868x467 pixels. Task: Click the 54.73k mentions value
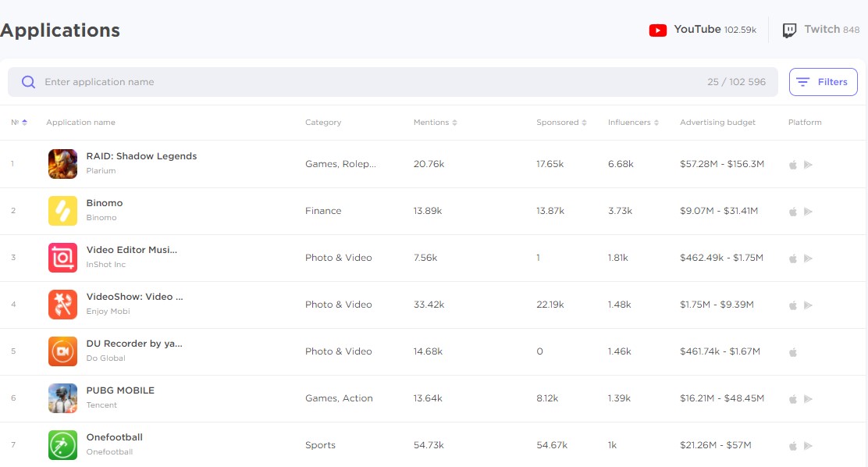click(x=429, y=445)
